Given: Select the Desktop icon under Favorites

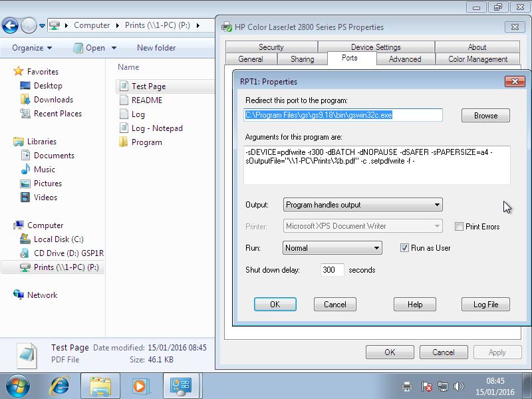Looking at the screenshot, I should click(x=25, y=86).
